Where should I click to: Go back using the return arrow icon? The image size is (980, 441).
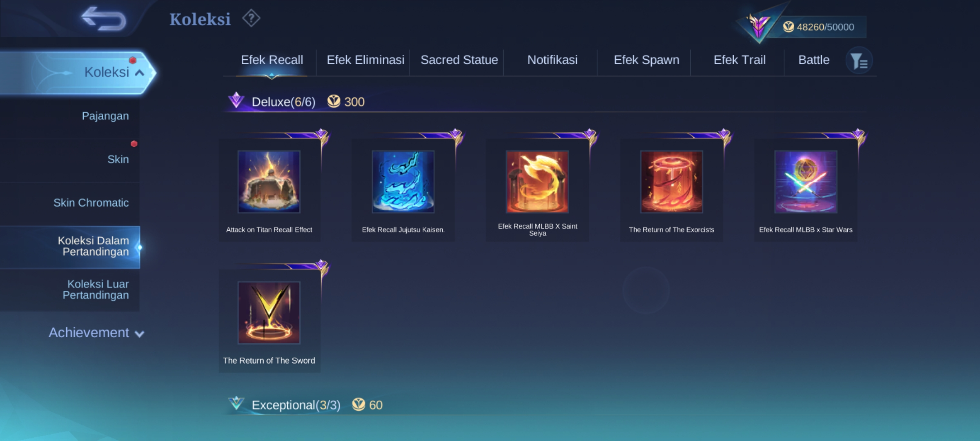click(104, 19)
